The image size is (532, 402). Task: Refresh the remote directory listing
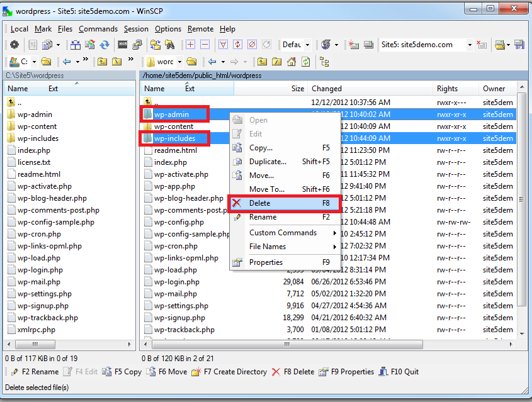click(305, 61)
